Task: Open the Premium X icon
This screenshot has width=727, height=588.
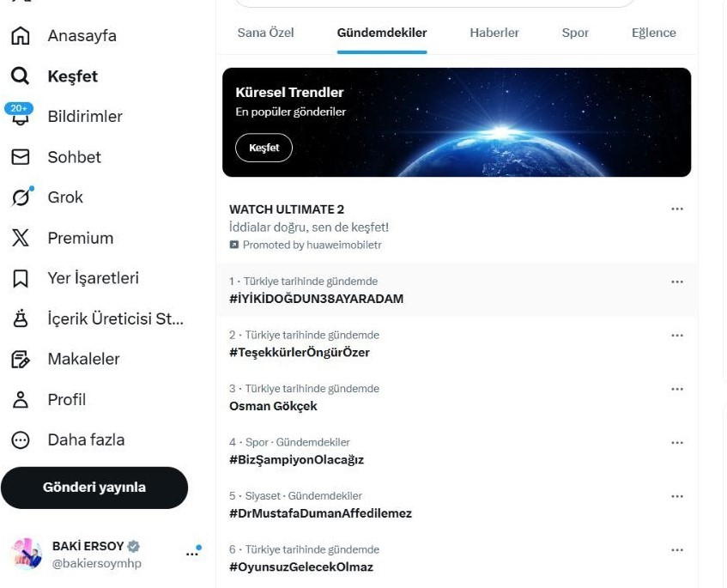Action: 20,238
